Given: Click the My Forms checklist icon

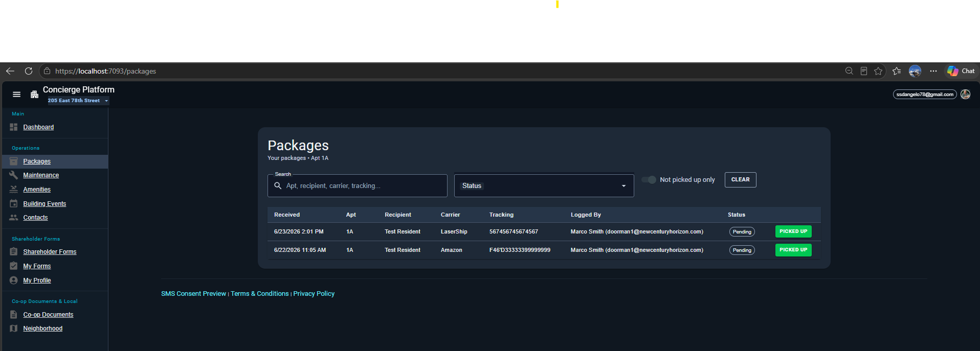Looking at the screenshot, I should point(14,266).
